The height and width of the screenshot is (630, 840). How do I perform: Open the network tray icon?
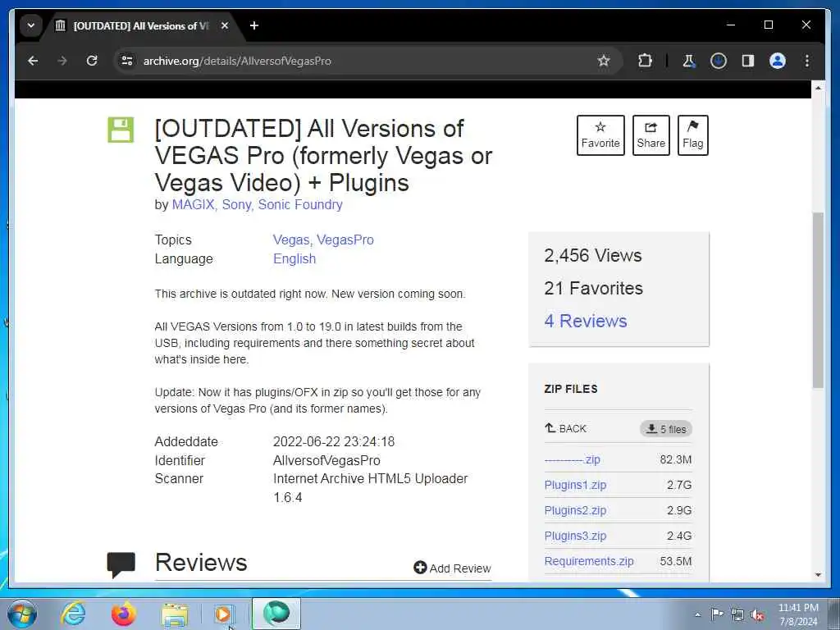pos(737,614)
